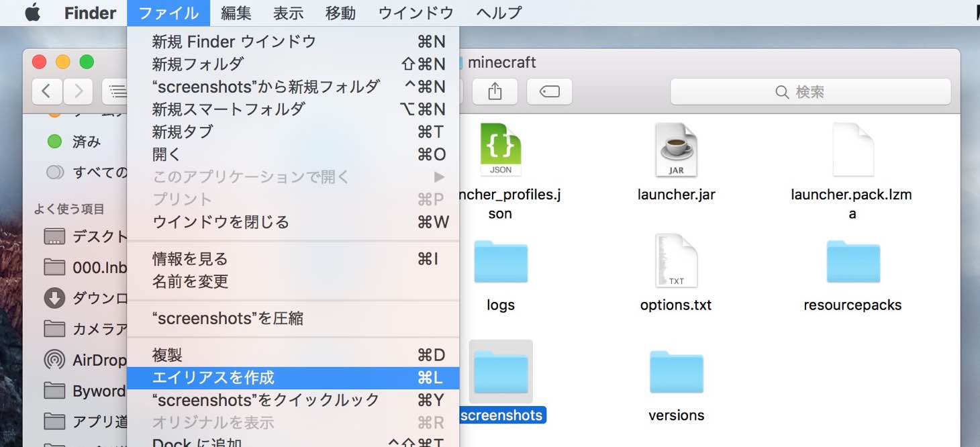
Task: Choose ウインドウを閉じる menu item
Action: tap(293, 221)
